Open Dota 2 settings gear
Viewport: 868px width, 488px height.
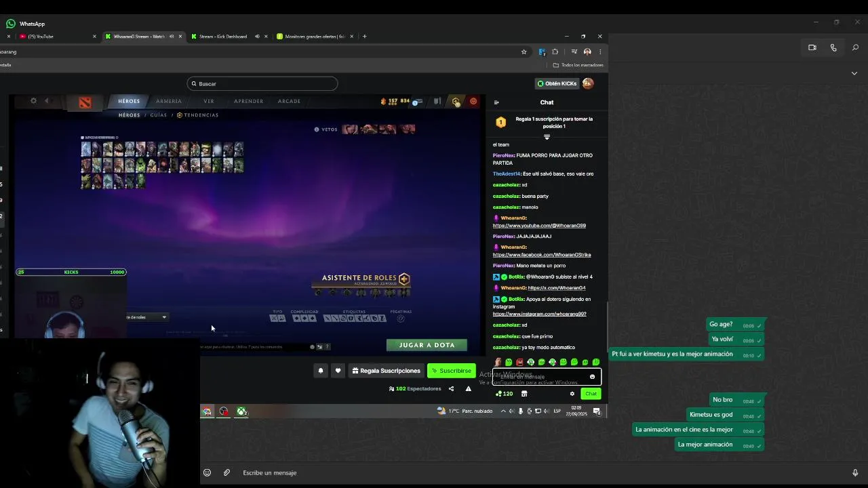[33, 101]
